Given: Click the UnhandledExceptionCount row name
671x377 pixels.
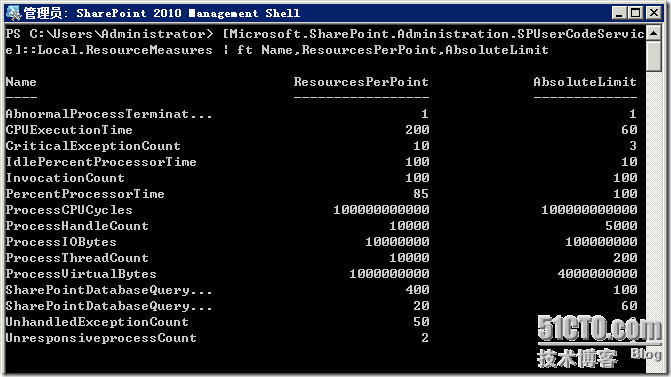Looking at the screenshot, I should (97, 322).
